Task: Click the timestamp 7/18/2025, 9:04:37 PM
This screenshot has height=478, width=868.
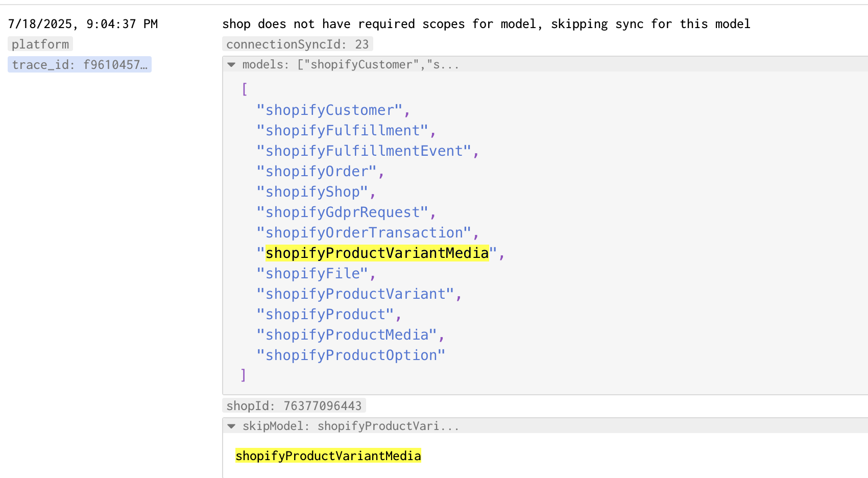Action: pos(83,24)
